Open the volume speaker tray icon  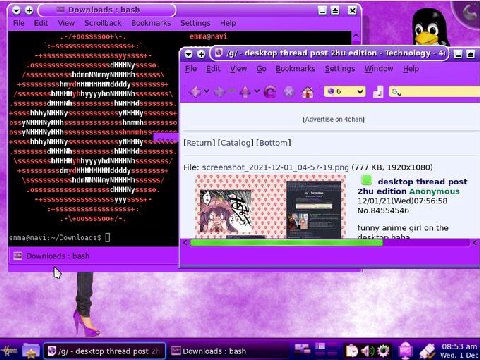[367, 351]
